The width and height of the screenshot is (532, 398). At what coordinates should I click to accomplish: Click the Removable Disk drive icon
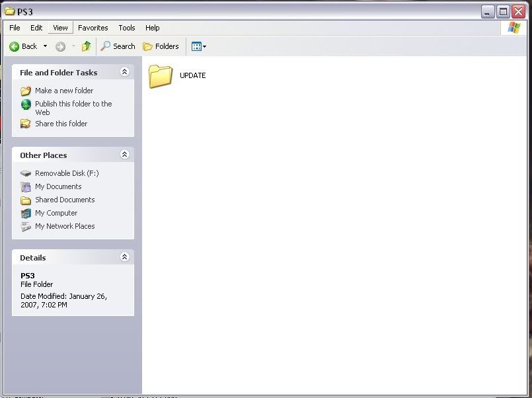(26, 173)
